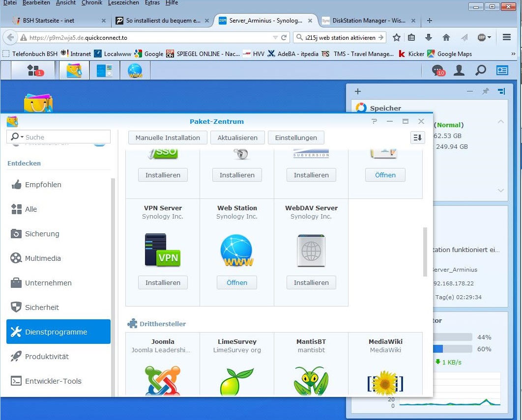Click the DSM user account icon
The height and width of the screenshot is (420, 522).
459,71
